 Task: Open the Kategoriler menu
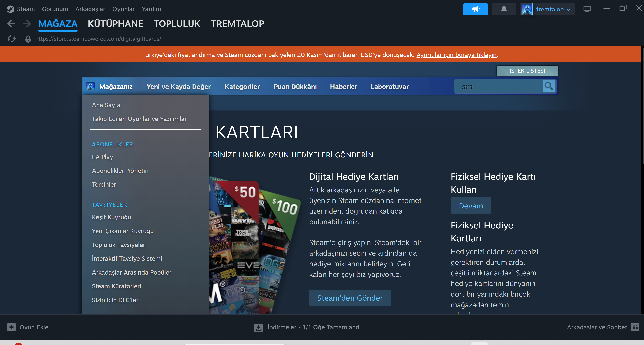pos(242,87)
